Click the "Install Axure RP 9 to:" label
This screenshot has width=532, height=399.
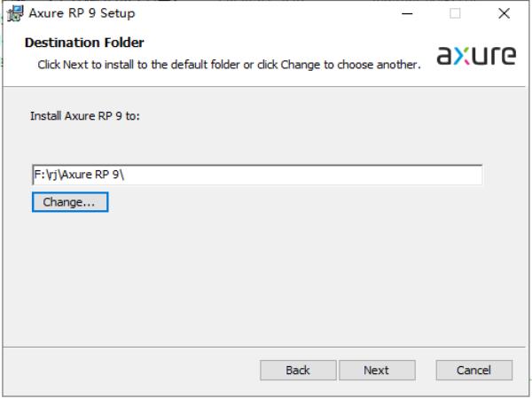pos(85,116)
